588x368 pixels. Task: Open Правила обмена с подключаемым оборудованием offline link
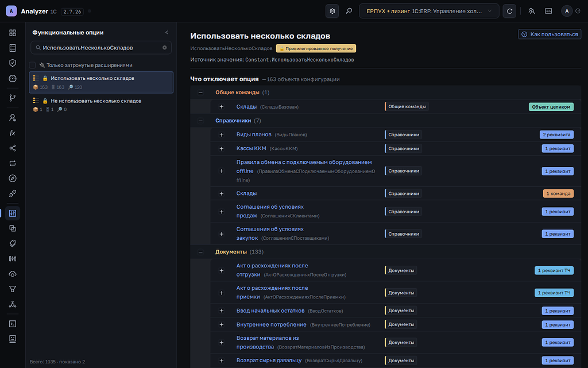click(304, 166)
